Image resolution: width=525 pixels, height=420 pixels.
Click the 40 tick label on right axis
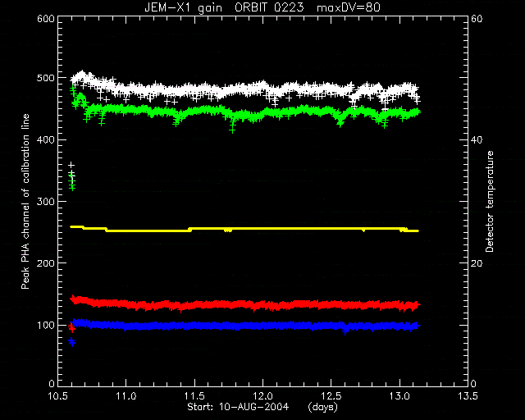(x=477, y=139)
